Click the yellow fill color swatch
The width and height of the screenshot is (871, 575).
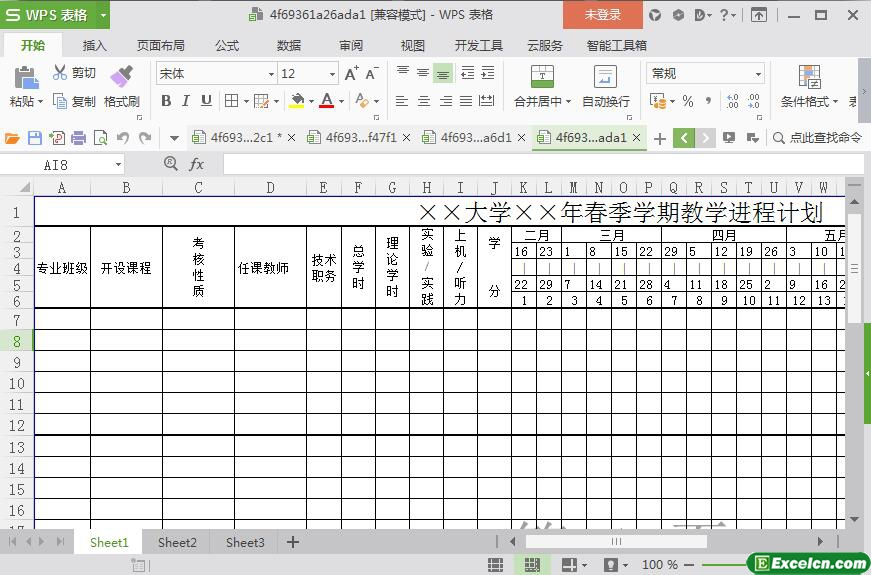click(297, 101)
